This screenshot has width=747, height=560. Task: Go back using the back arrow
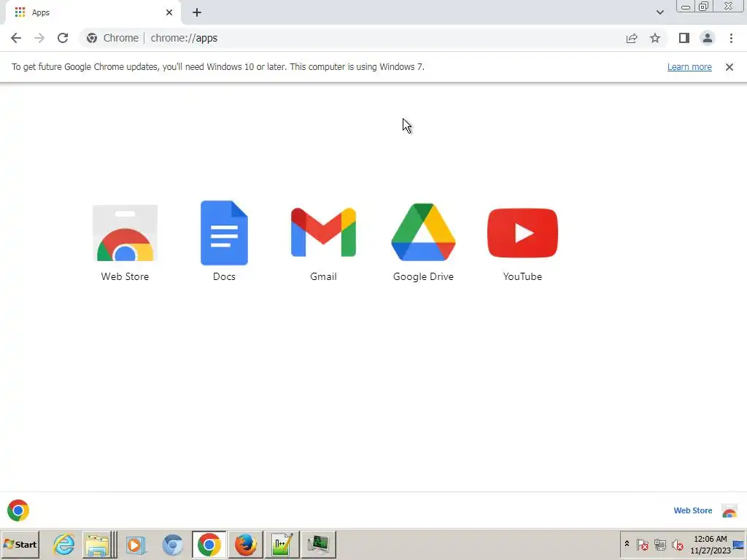coord(16,38)
